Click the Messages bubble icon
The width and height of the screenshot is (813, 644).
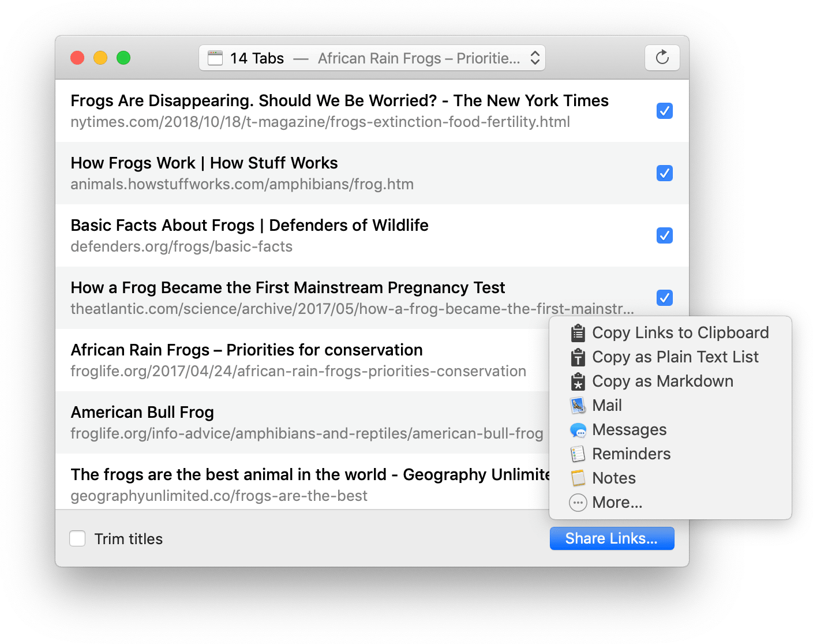pyautogui.click(x=578, y=430)
